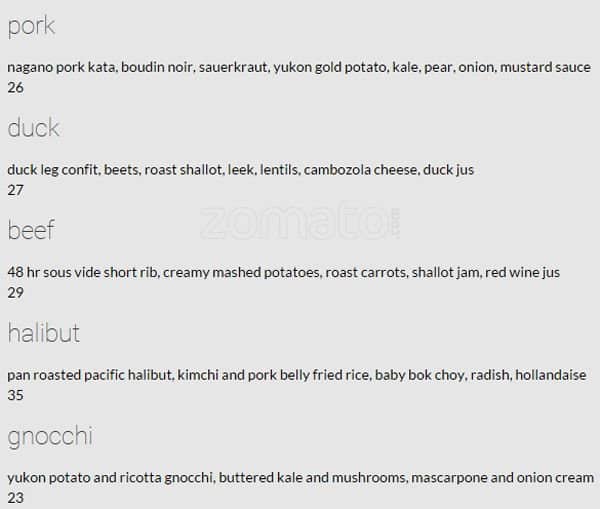Click the beef price 29
The image size is (600, 509).
click(15, 292)
